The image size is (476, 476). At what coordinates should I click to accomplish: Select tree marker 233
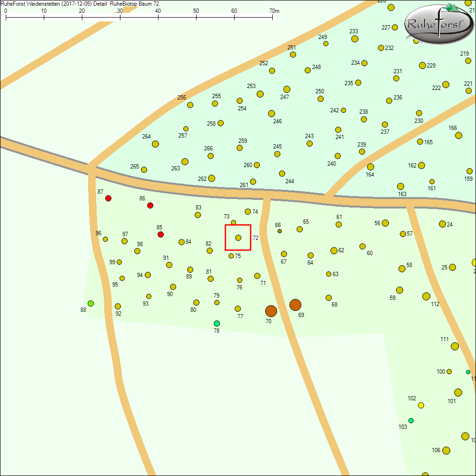355,39
